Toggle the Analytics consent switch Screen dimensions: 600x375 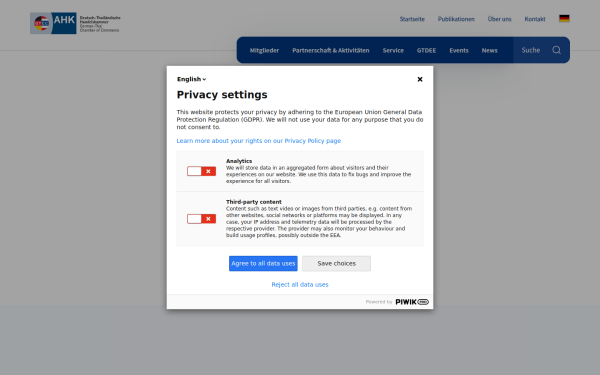[201, 171]
